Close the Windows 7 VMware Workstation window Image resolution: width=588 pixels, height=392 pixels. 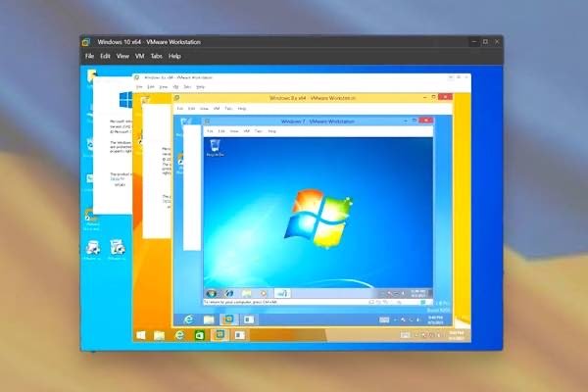point(426,121)
